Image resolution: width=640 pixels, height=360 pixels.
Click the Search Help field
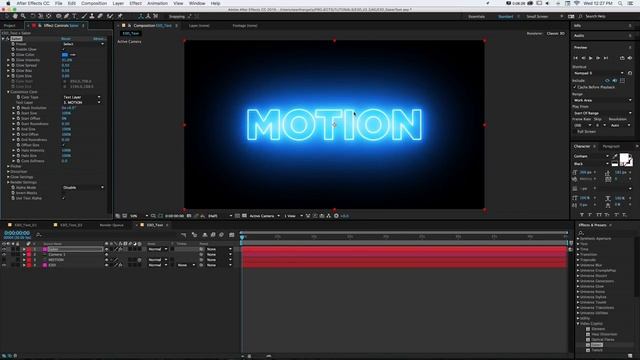pos(596,16)
